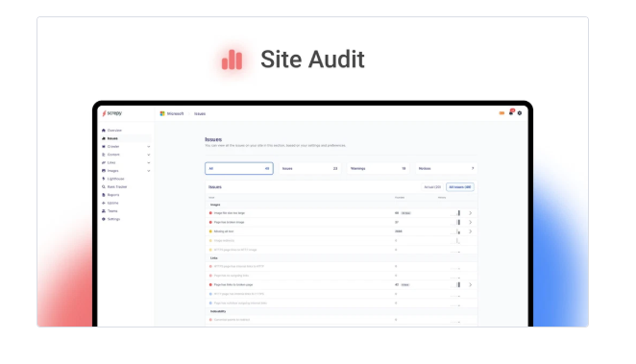Image resolution: width=636 pixels, height=364 pixels.
Task: Open Rank Tracker magnifier icon
Action: coord(104,187)
